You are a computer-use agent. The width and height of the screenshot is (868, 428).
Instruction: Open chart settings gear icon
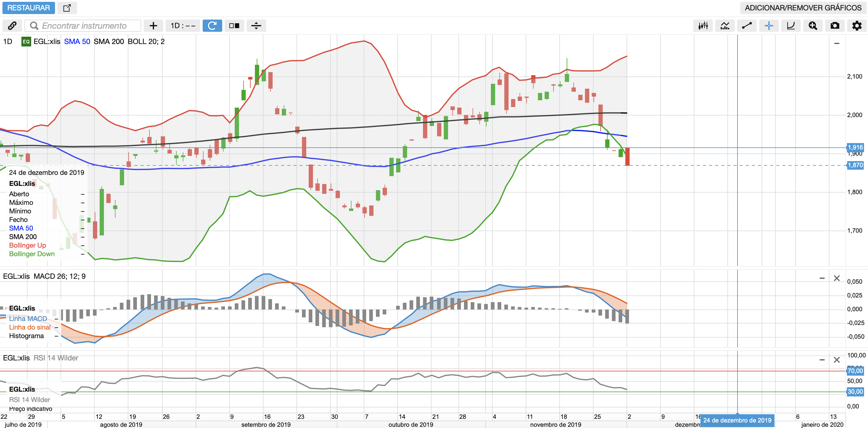tap(857, 26)
